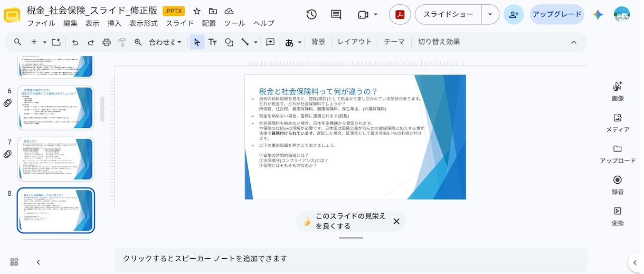
Task: Open version history clock icon
Action: tap(311, 15)
